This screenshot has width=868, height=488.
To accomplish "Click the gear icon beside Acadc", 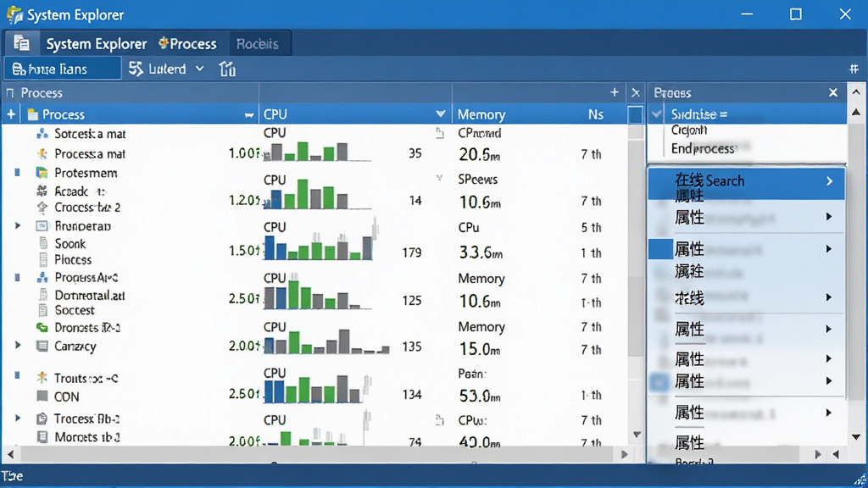I will click(42, 191).
